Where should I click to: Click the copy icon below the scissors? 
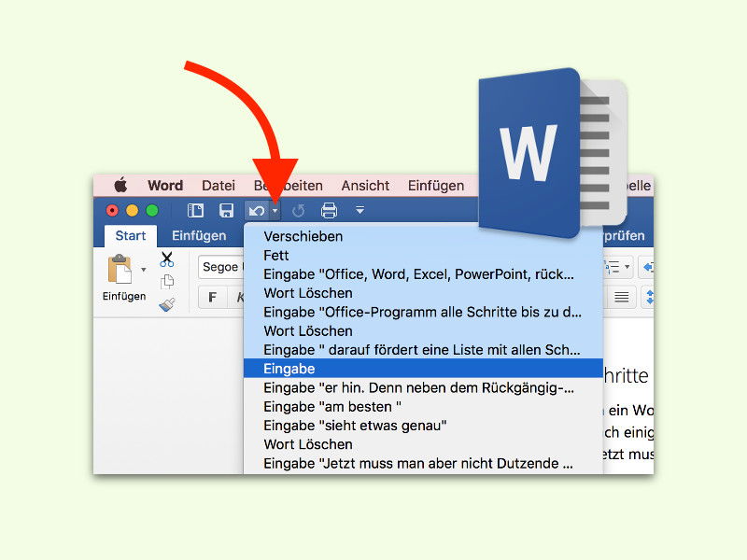click(167, 282)
